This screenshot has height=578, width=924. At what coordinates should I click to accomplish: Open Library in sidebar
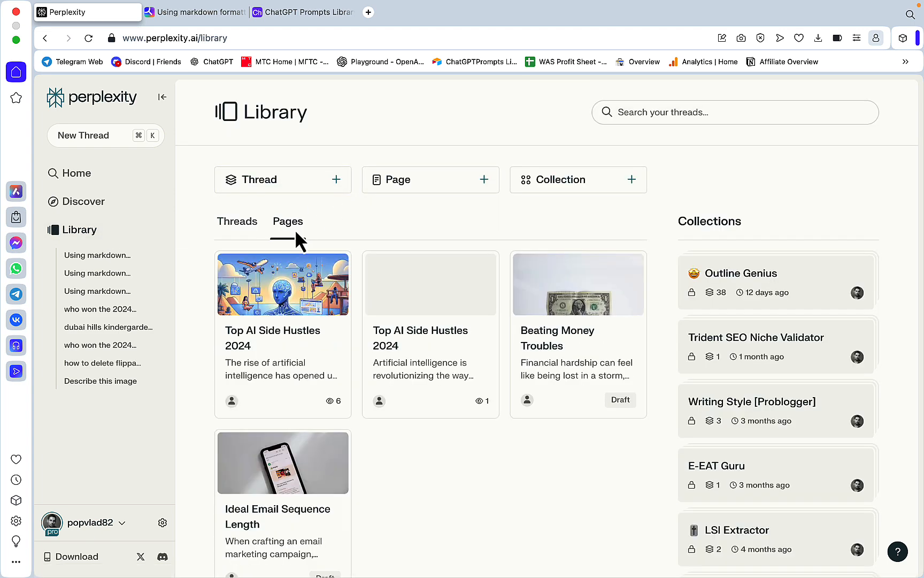pyautogui.click(x=72, y=230)
